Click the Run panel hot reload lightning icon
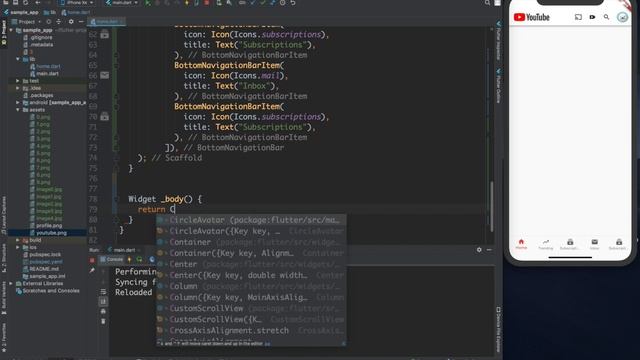 pos(130,259)
